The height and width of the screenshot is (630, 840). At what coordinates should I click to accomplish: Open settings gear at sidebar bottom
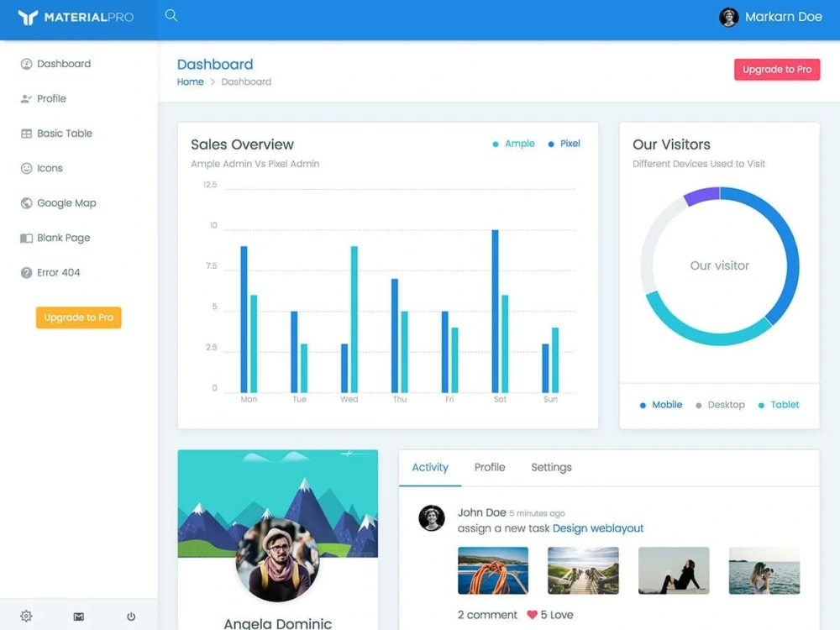26,616
